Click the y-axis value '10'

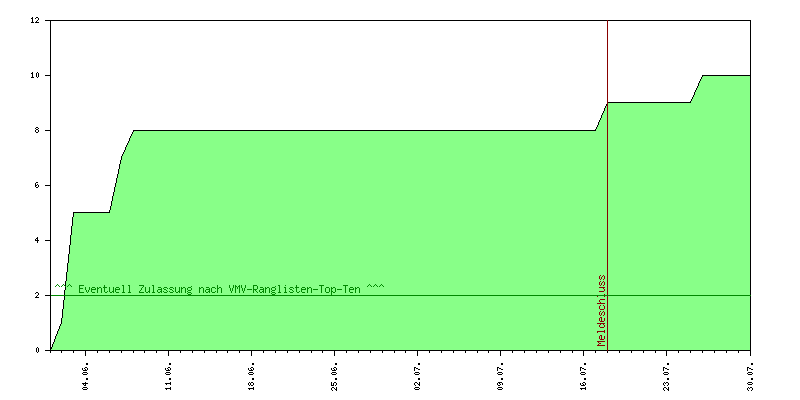tap(35, 76)
